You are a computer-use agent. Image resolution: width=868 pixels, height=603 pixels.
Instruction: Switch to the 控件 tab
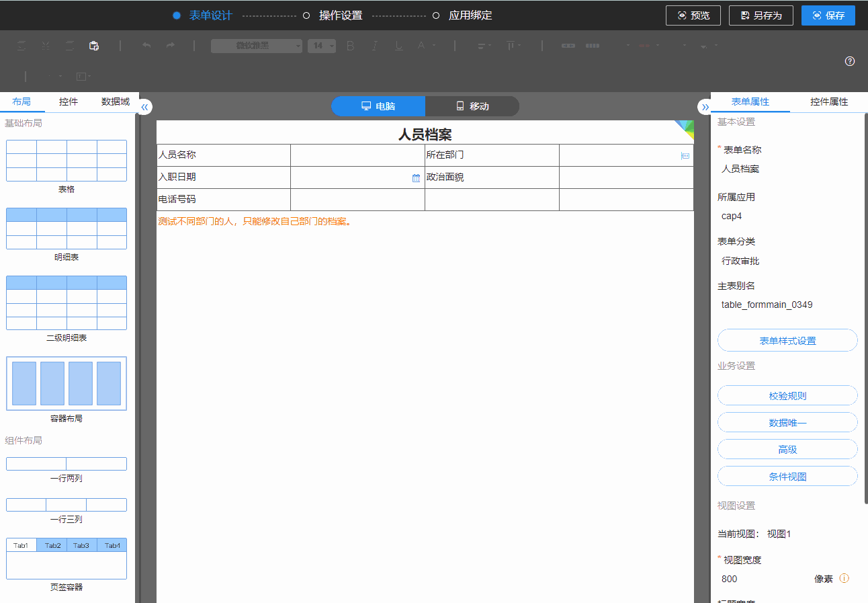coord(69,102)
